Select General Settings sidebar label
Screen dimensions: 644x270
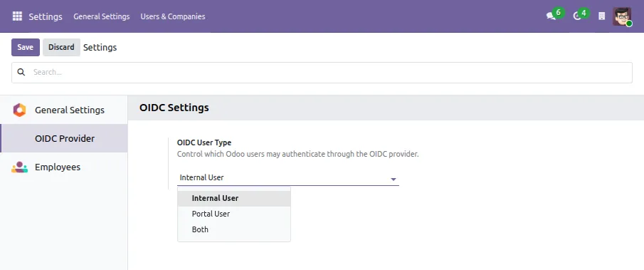pyautogui.click(x=70, y=110)
